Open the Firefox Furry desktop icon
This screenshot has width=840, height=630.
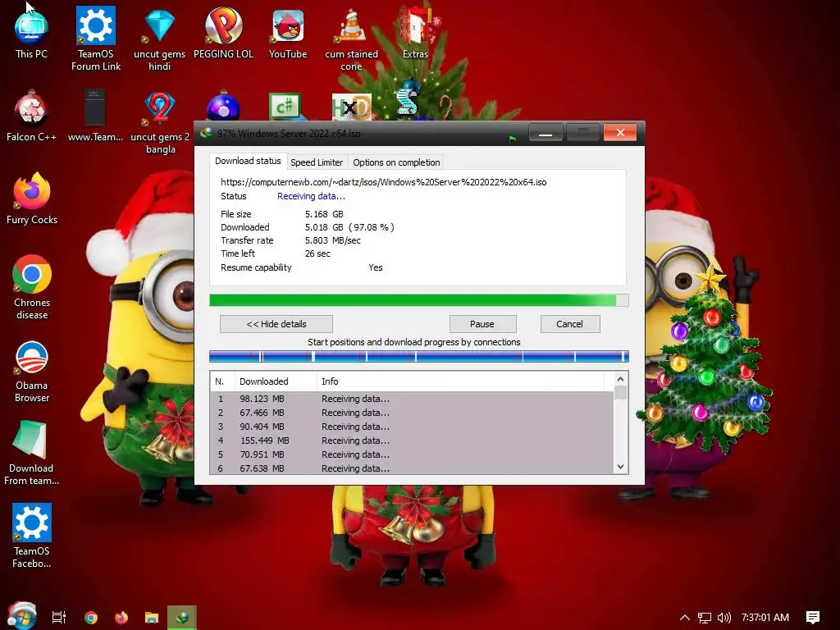32,199
